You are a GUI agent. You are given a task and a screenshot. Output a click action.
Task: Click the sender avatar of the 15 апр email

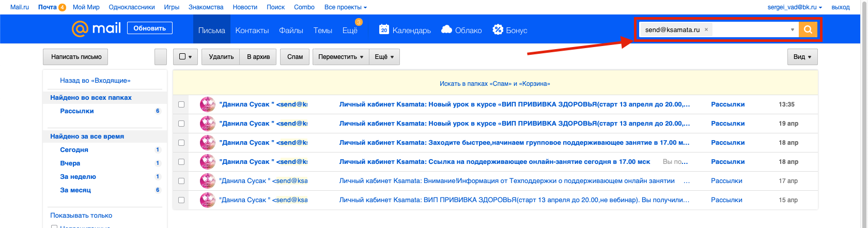click(208, 200)
